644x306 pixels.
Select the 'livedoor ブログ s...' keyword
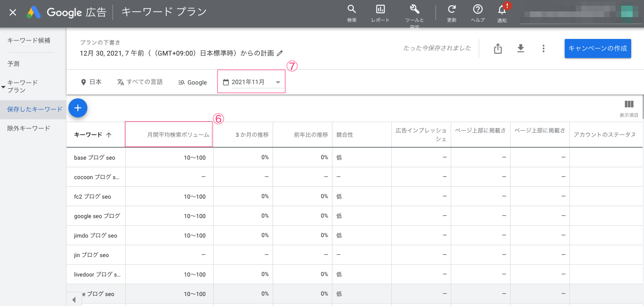pyautogui.click(x=97, y=274)
